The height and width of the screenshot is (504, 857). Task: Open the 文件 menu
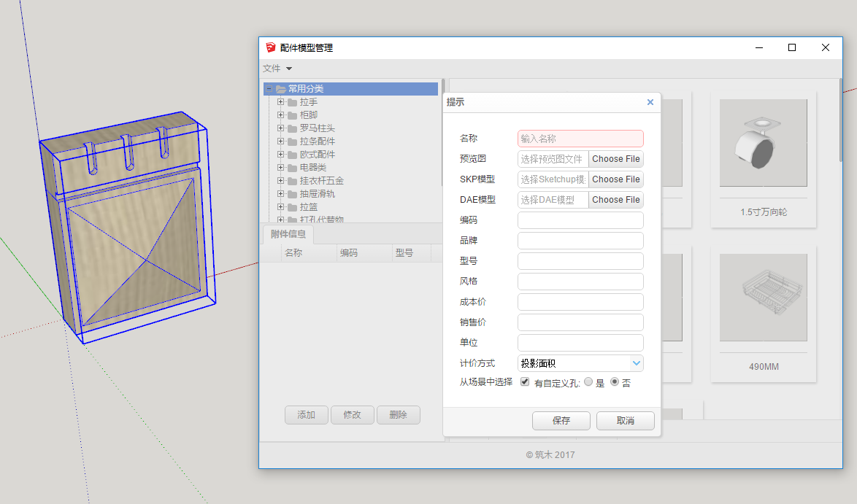click(277, 69)
